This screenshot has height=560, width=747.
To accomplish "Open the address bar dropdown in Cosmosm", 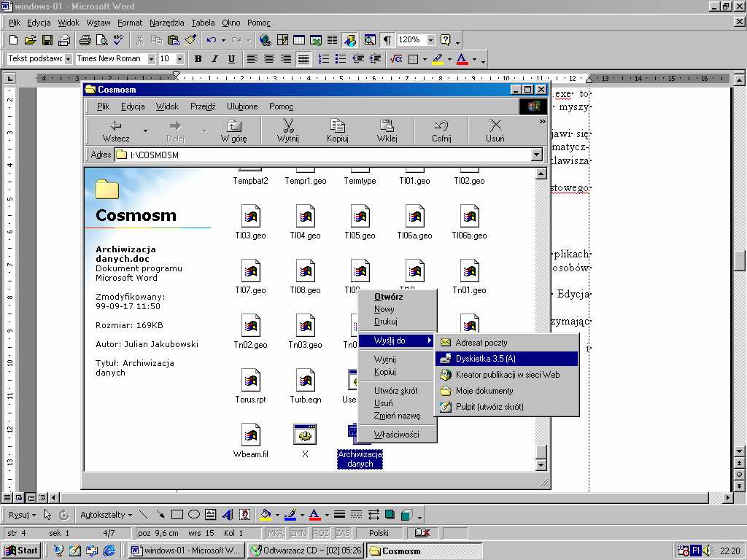I will point(537,155).
